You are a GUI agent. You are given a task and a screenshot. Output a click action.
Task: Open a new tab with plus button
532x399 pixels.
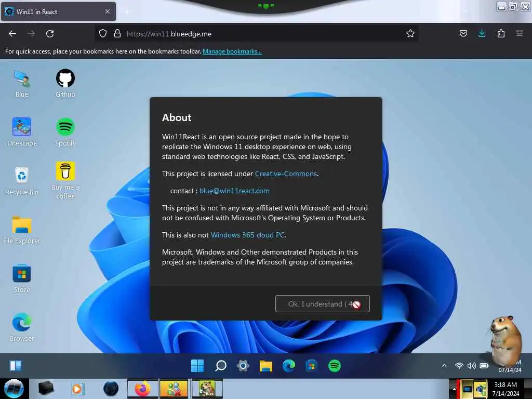coord(127,12)
